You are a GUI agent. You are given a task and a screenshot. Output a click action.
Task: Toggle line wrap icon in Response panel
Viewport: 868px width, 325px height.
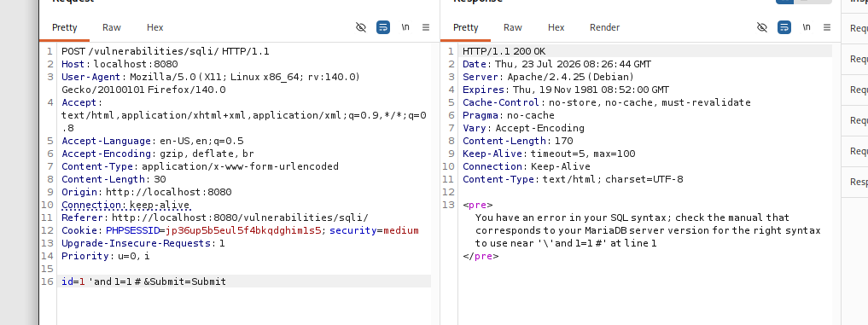point(784,27)
